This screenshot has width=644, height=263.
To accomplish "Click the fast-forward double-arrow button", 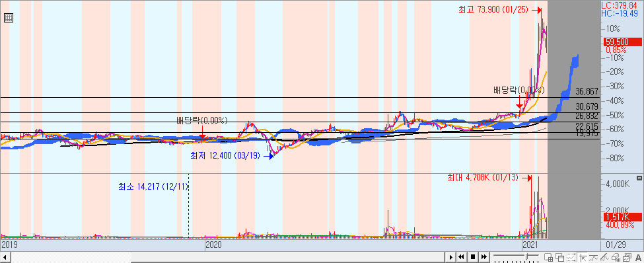I will coord(483,257).
